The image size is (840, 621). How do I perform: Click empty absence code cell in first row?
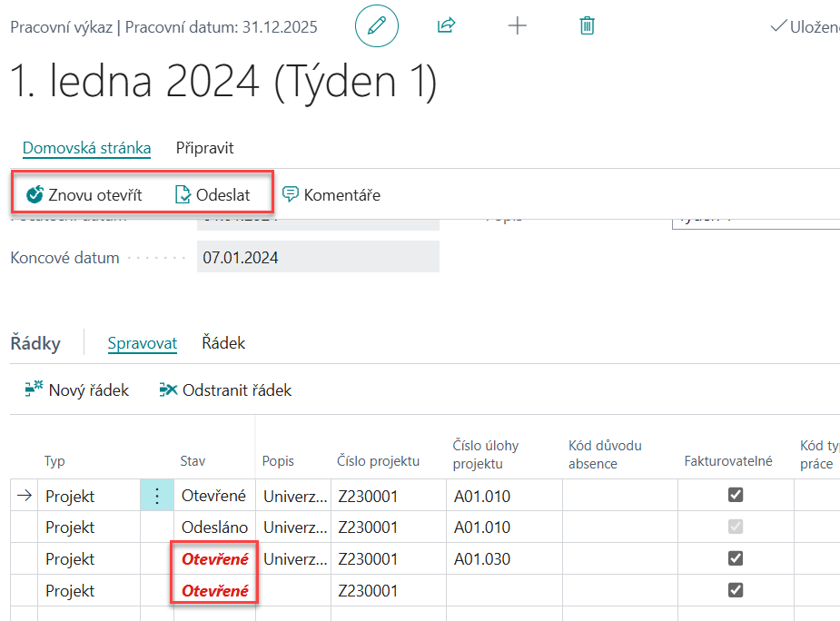(x=620, y=496)
